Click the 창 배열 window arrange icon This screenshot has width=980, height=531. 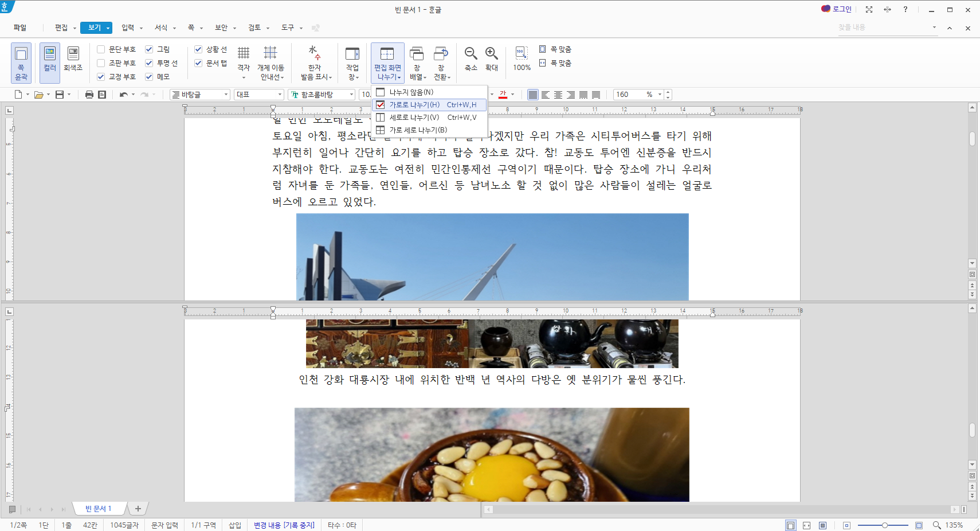[x=417, y=53]
